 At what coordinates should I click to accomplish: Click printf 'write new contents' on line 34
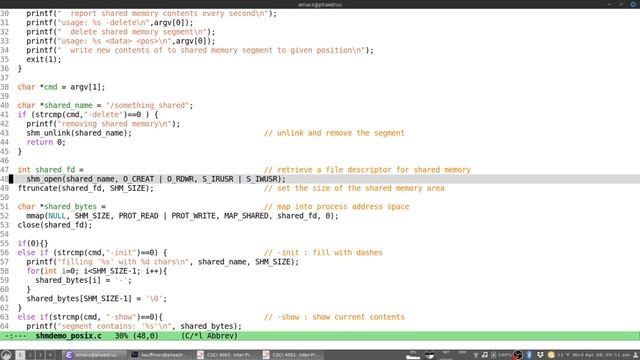pyautogui.click(x=200, y=50)
